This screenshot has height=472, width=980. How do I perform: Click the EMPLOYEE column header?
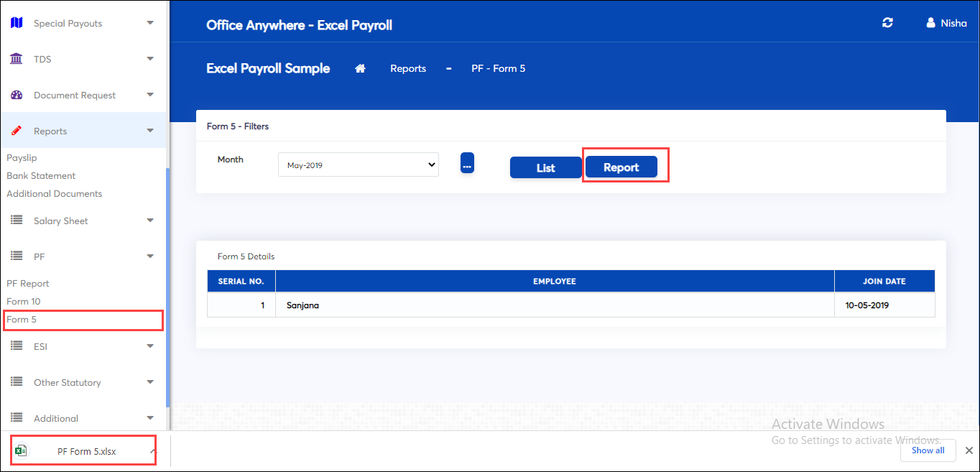click(555, 281)
